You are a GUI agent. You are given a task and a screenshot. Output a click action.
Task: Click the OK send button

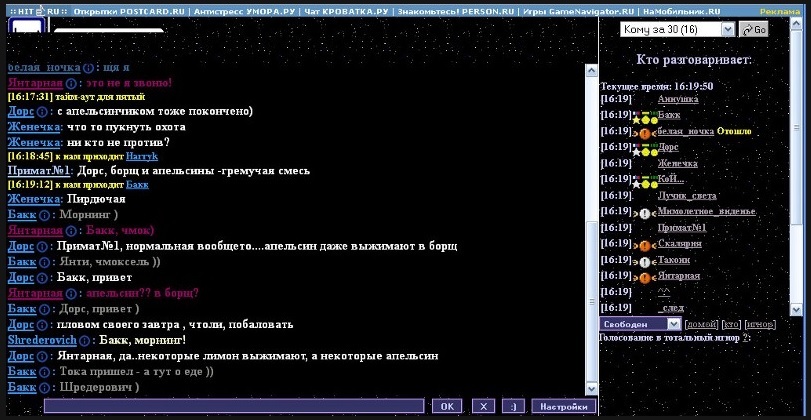click(447, 406)
